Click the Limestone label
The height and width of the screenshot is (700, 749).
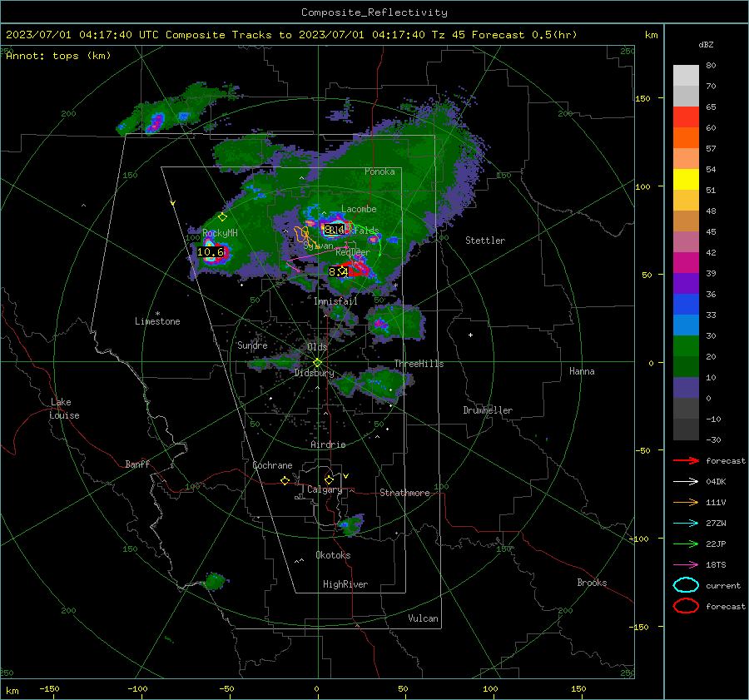157,321
